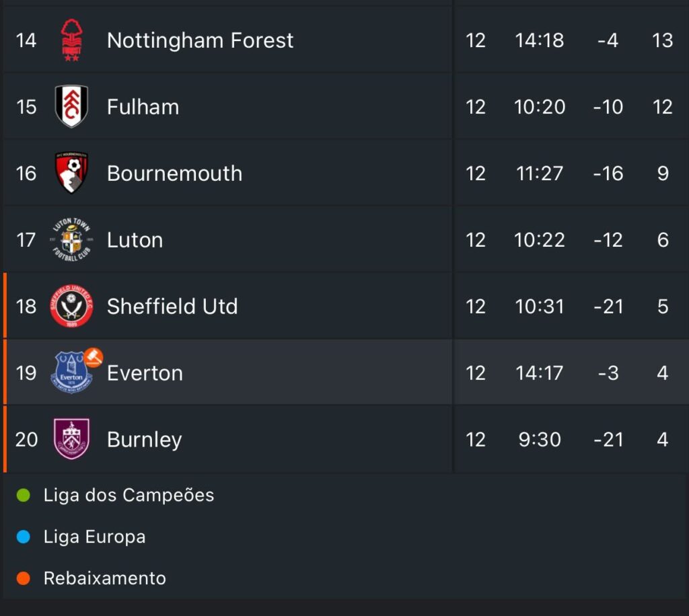The height and width of the screenshot is (616, 689).
Task: Open the Fulham team page link
Action: 143,107
